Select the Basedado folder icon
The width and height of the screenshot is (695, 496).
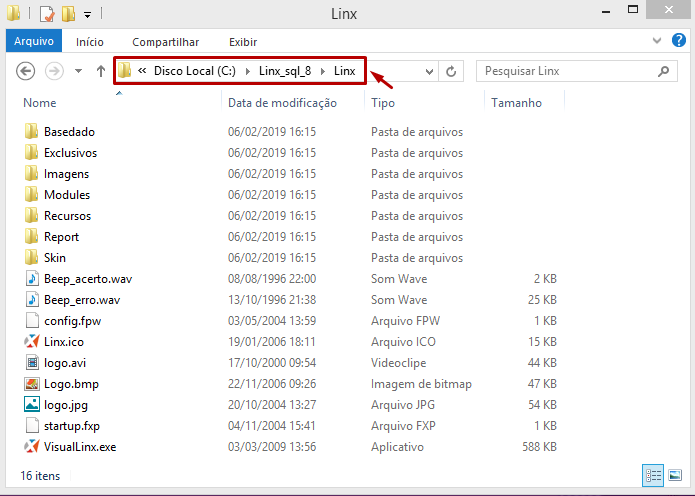click(x=31, y=131)
